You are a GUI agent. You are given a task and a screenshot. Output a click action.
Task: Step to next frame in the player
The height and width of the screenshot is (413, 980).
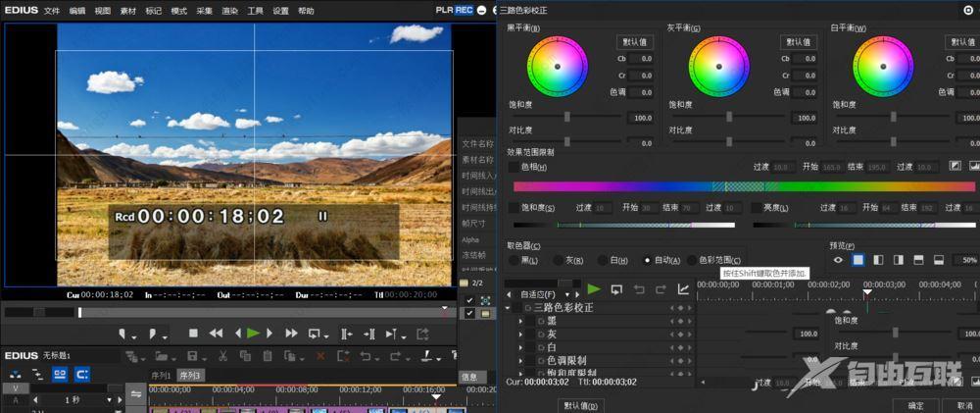269,334
